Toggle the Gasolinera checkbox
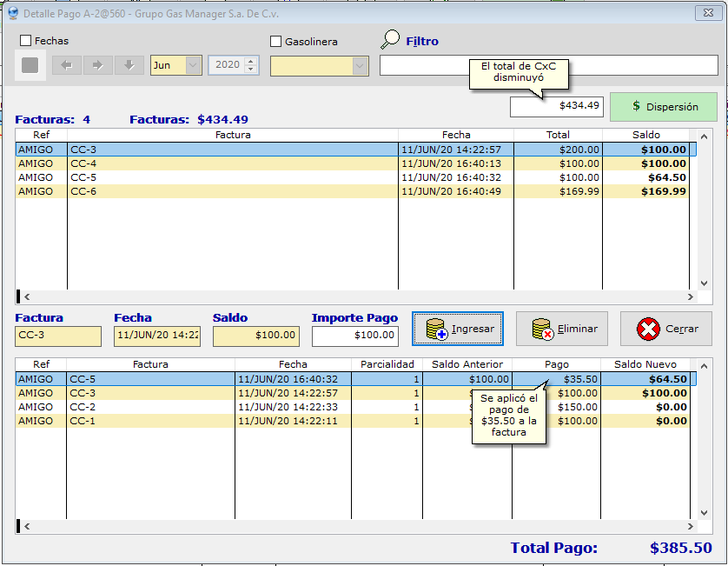The width and height of the screenshot is (728, 566). pyautogui.click(x=276, y=41)
